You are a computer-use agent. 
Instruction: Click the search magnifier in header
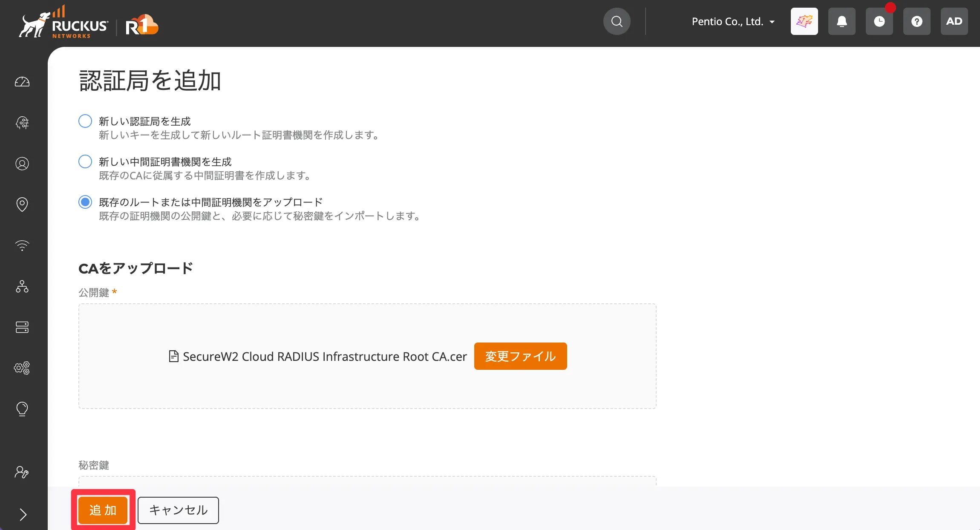point(617,21)
